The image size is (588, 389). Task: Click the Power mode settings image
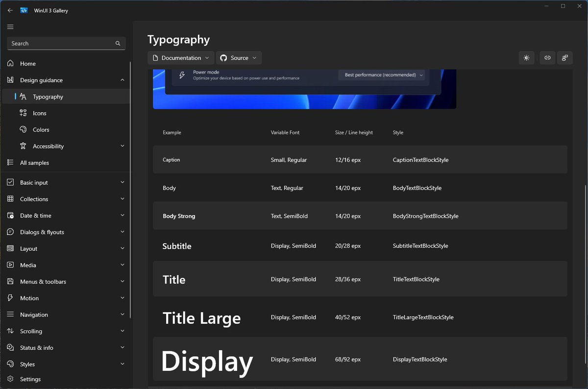click(304, 89)
